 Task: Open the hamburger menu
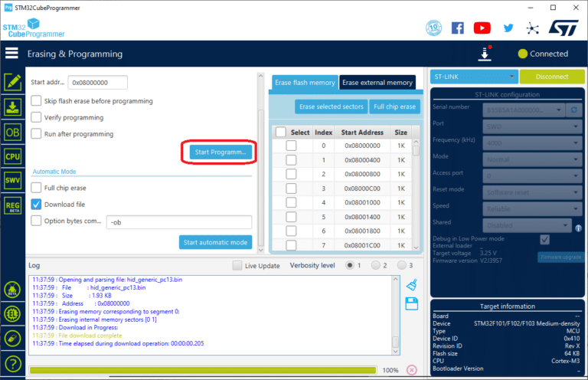11,54
